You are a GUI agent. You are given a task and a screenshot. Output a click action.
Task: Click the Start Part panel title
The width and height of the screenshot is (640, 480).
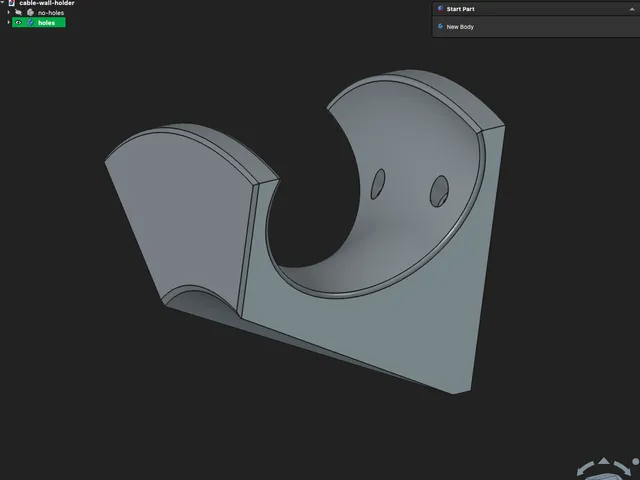pos(460,9)
